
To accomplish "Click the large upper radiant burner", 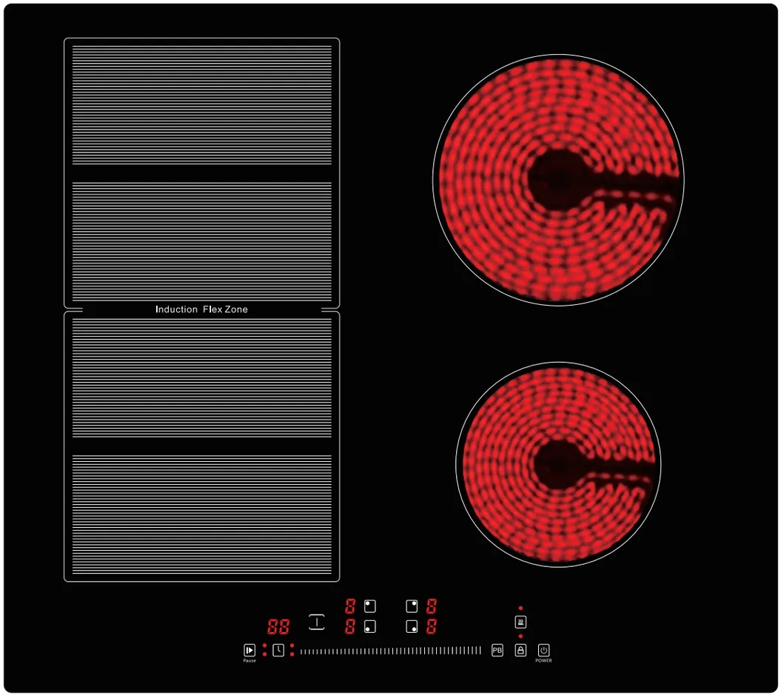I will [558, 180].
